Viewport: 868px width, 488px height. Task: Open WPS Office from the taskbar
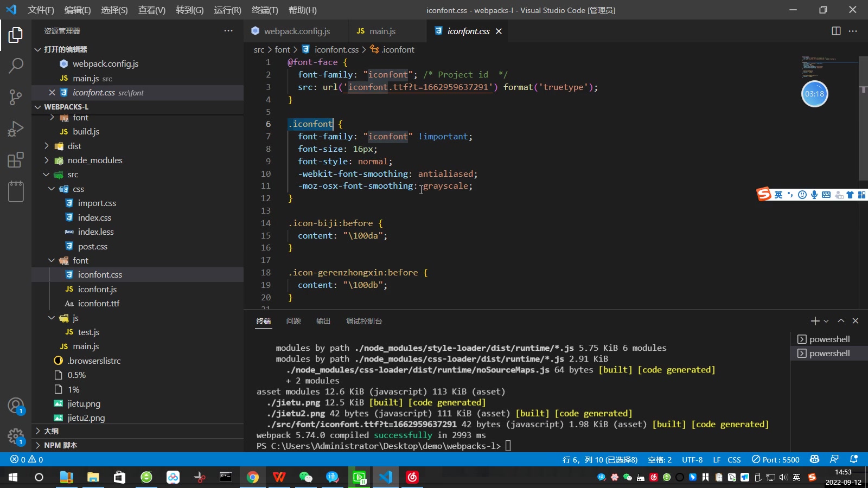coord(279,477)
